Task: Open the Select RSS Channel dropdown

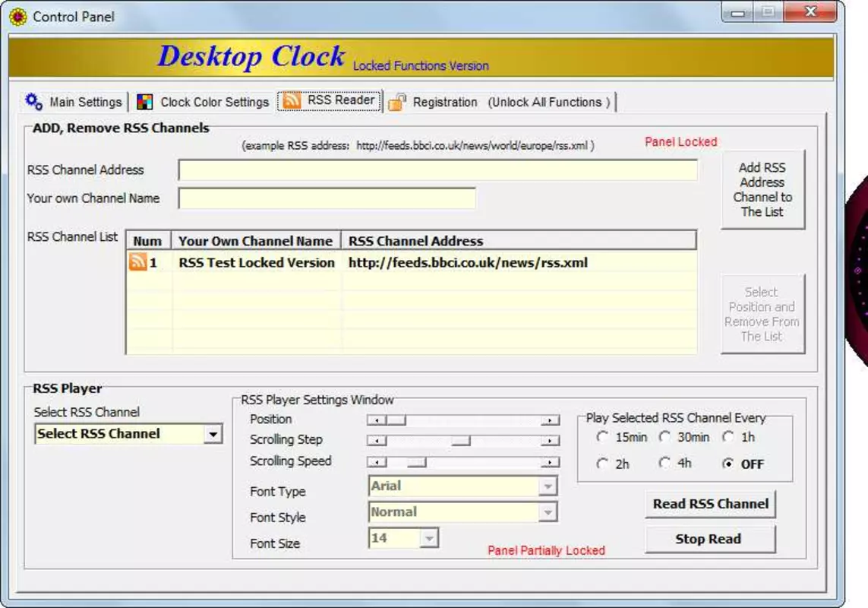Action: coord(213,434)
